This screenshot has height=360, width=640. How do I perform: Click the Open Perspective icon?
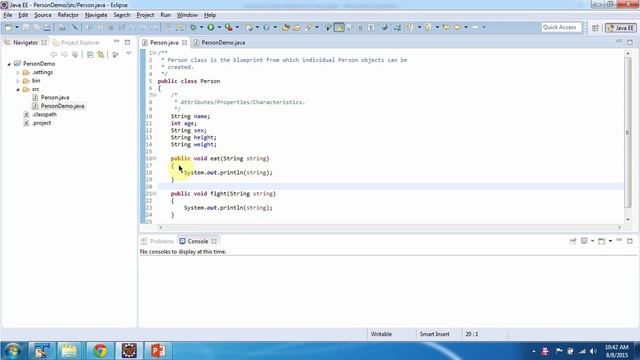pos(595,27)
